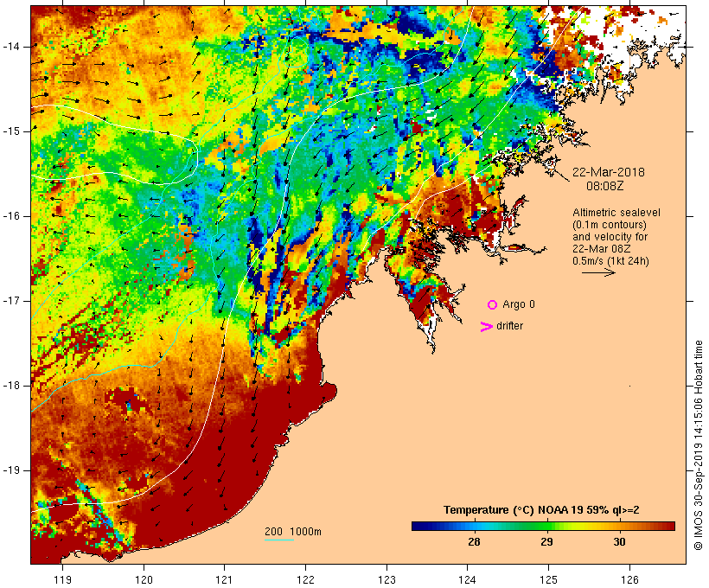
Task: Click the '-14' latitude axis label
Action: pyautogui.click(x=10, y=47)
